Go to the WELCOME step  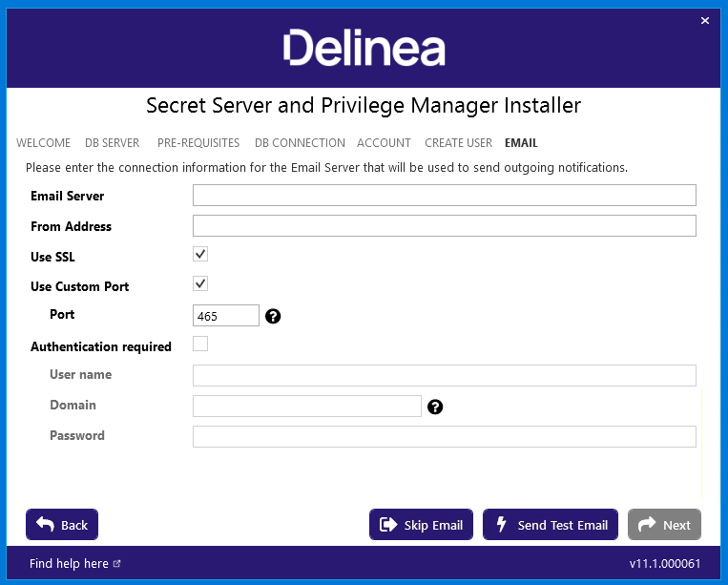43,142
